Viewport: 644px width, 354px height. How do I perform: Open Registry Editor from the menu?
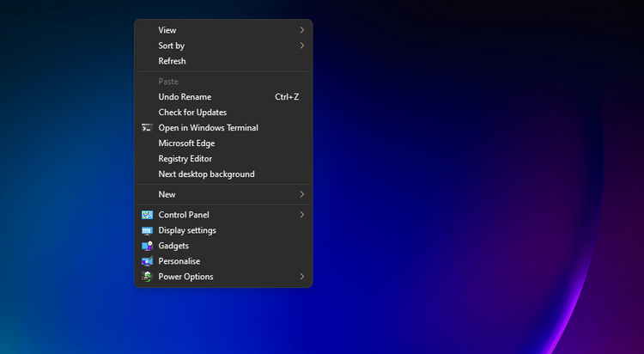[x=223, y=159]
